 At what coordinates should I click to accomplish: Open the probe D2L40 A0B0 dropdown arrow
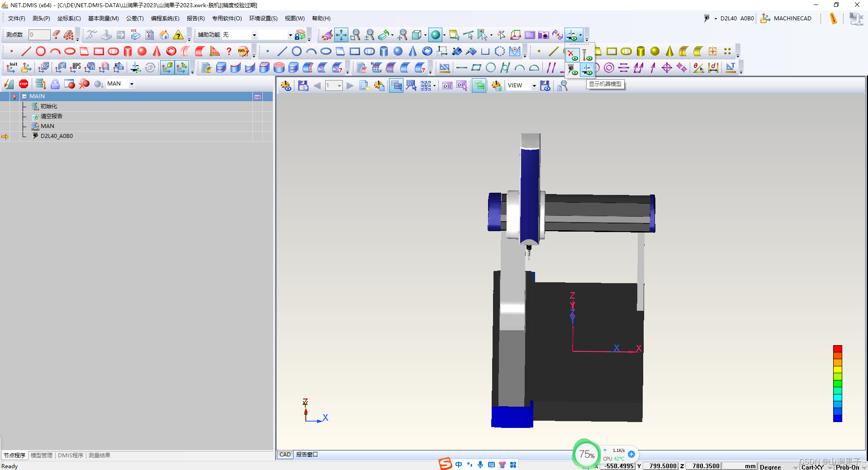coord(716,19)
